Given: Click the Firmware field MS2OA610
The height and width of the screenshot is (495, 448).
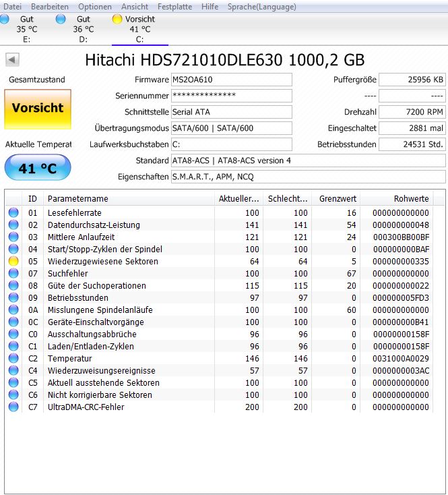Looking at the screenshot, I should 231,80.
